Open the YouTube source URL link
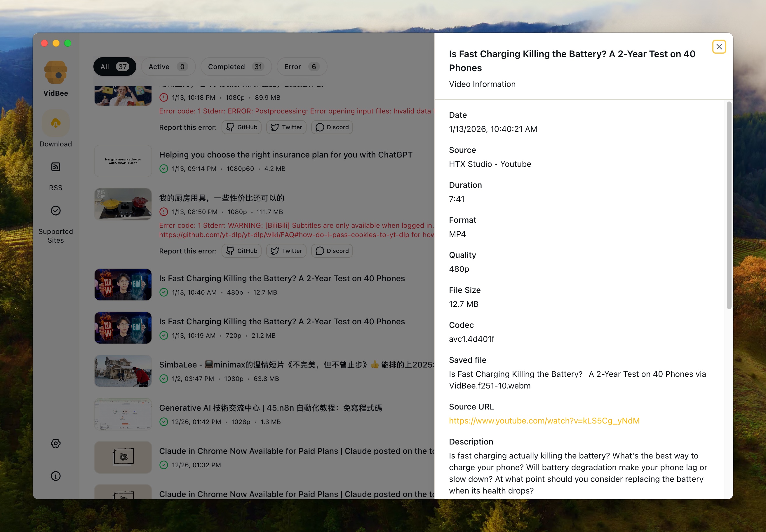Viewport: 766px width, 532px height. tap(544, 421)
